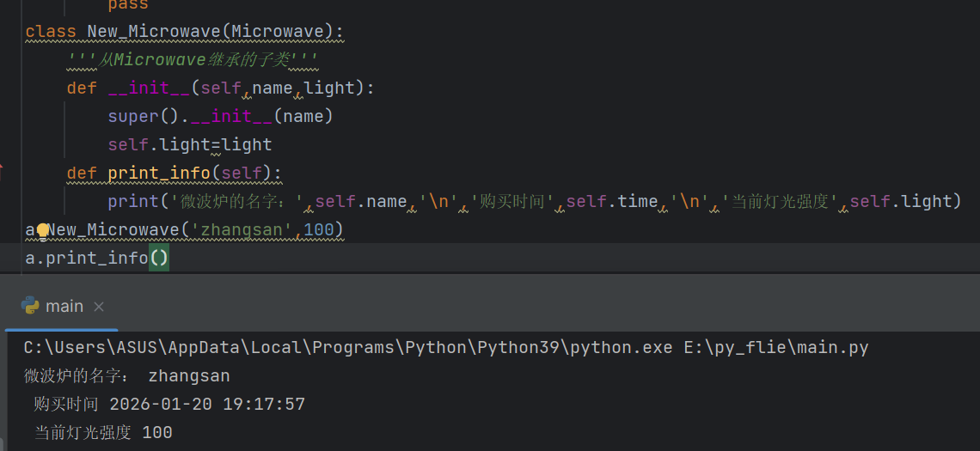Viewport: 980px width, 451px height.
Task: Click the yellow light bulb intention icon
Action: 43,229
